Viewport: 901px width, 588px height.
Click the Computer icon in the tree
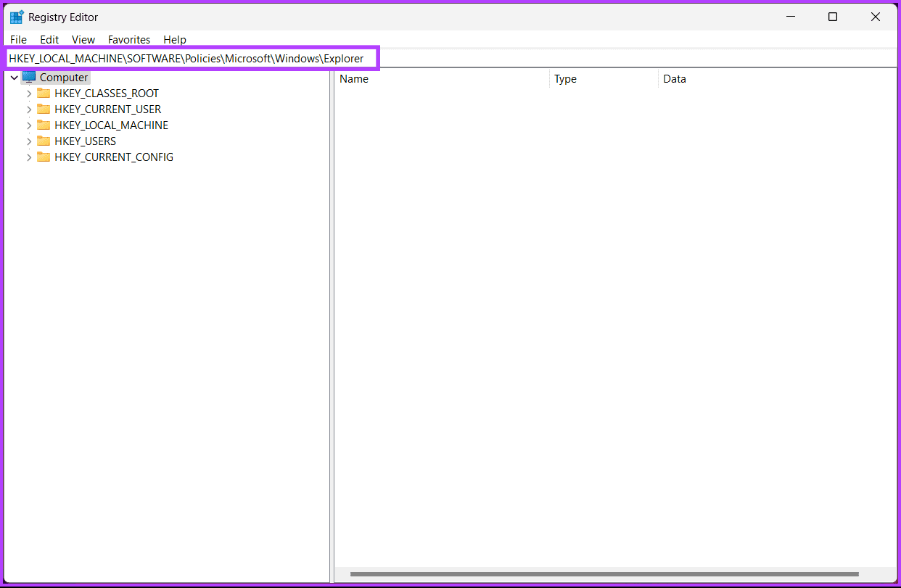point(29,77)
